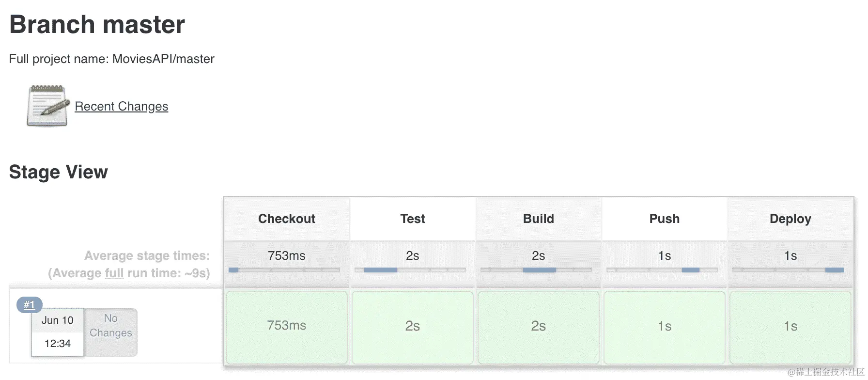Image resolution: width=868 pixels, height=380 pixels.
Task: Click the Test average time progress bar
Action: [410, 270]
